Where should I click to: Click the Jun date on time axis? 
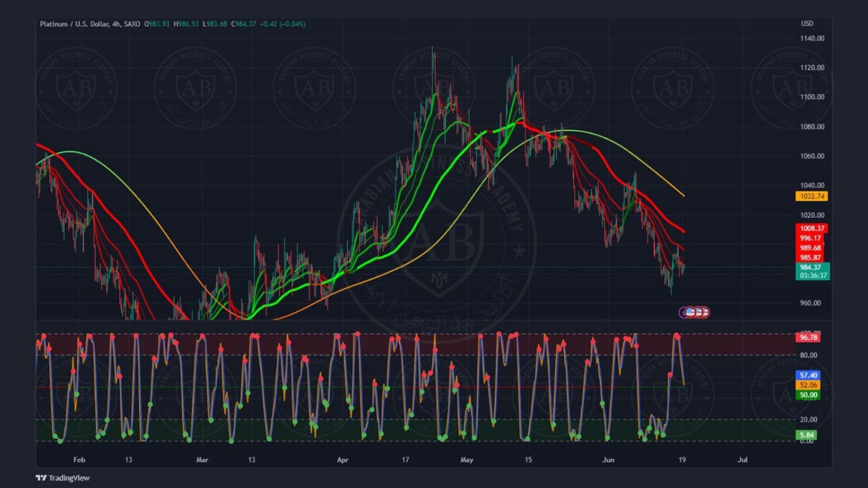coord(608,460)
